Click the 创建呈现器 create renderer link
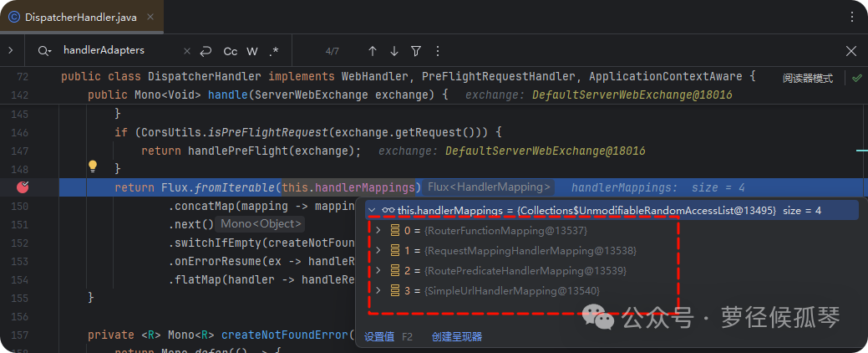The height and width of the screenshot is (353, 868). 457,336
